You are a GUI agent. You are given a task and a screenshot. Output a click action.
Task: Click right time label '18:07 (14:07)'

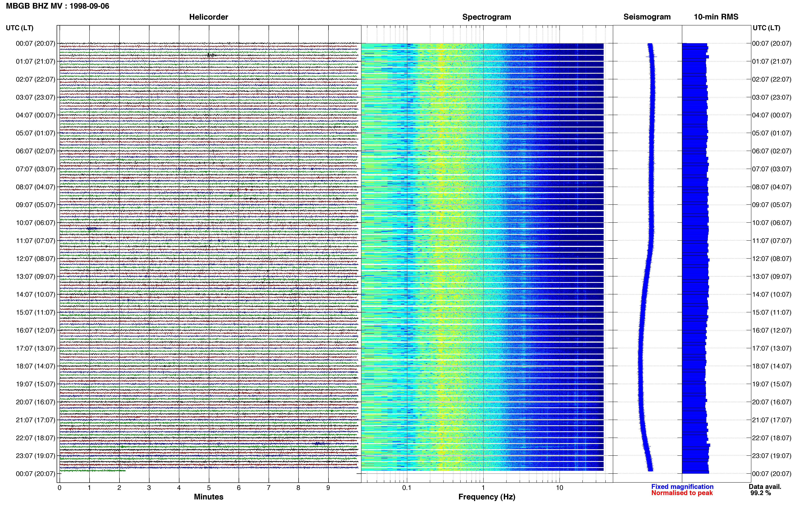point(772,366)
